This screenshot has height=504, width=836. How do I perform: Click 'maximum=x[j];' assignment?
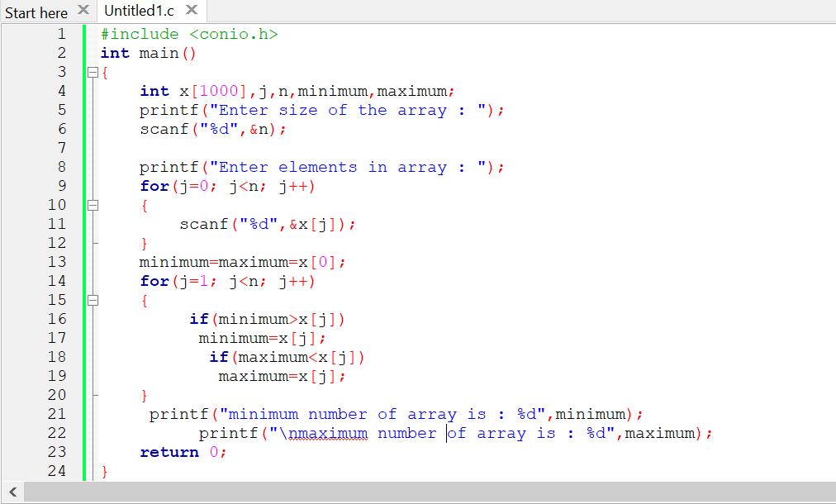coord(282,376)
